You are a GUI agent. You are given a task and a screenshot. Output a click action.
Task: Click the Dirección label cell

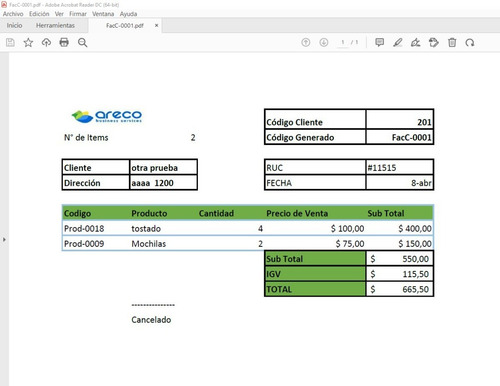96,183
